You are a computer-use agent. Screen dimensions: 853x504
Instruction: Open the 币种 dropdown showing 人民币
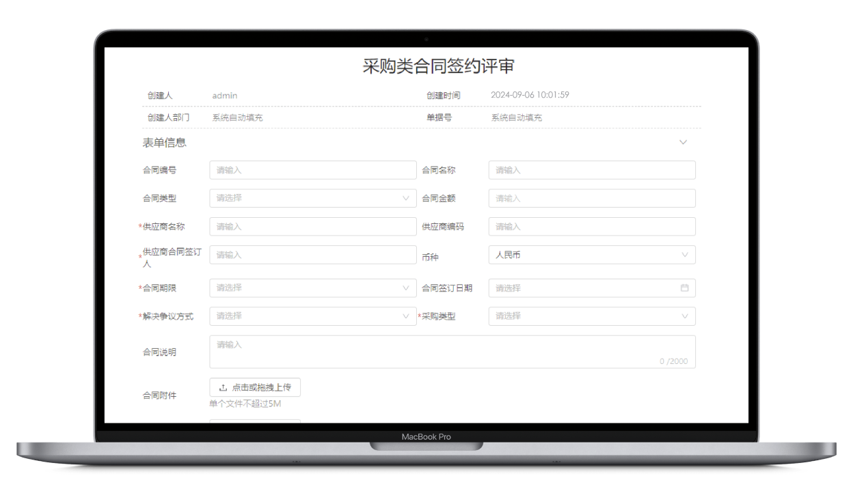[591, 255]
